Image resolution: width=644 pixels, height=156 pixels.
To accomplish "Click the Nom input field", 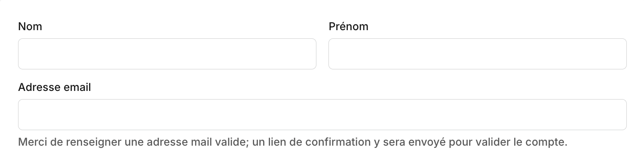I will tap(167, 54).
